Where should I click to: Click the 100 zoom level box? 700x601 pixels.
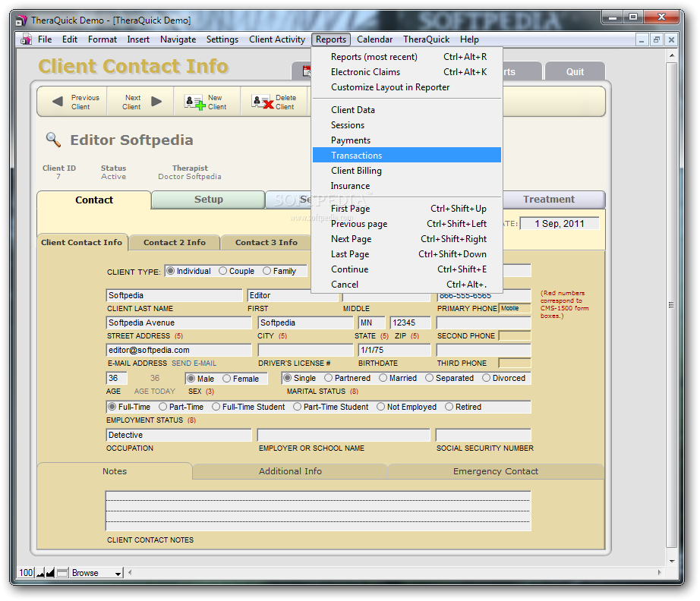click(x=26, y=572)
